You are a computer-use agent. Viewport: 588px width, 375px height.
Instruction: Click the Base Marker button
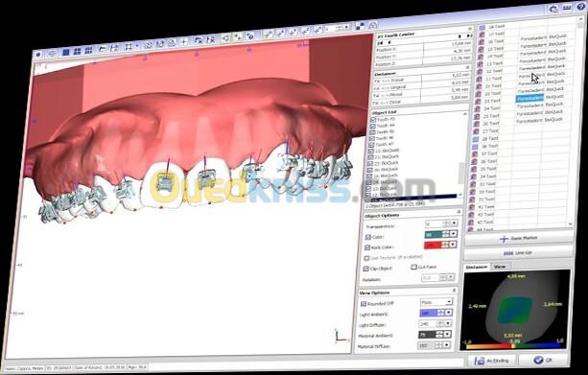519,238
